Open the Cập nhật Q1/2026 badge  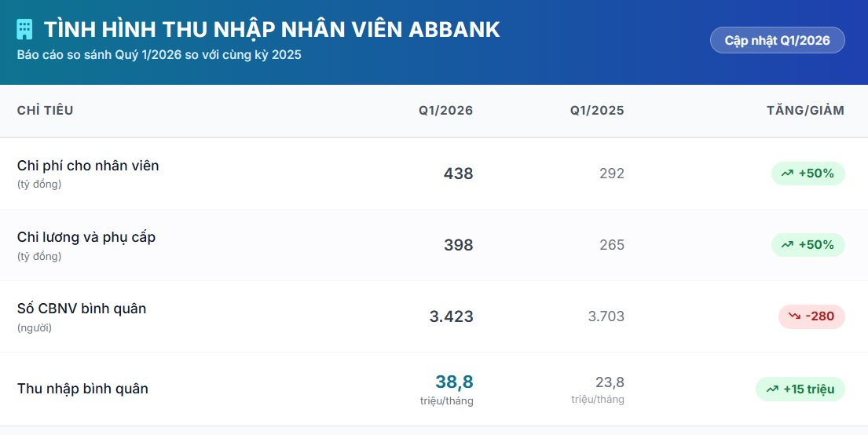click(x=777, y=40)
